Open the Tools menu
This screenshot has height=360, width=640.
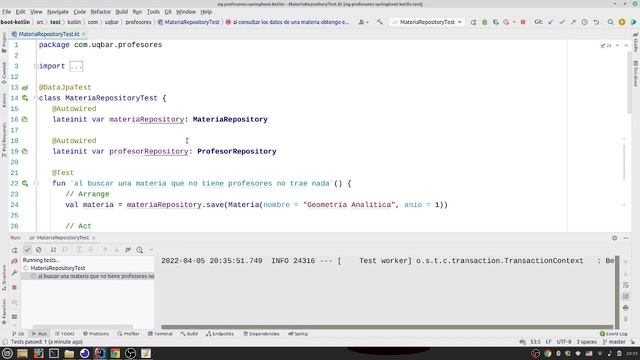(x=153, y=12)
